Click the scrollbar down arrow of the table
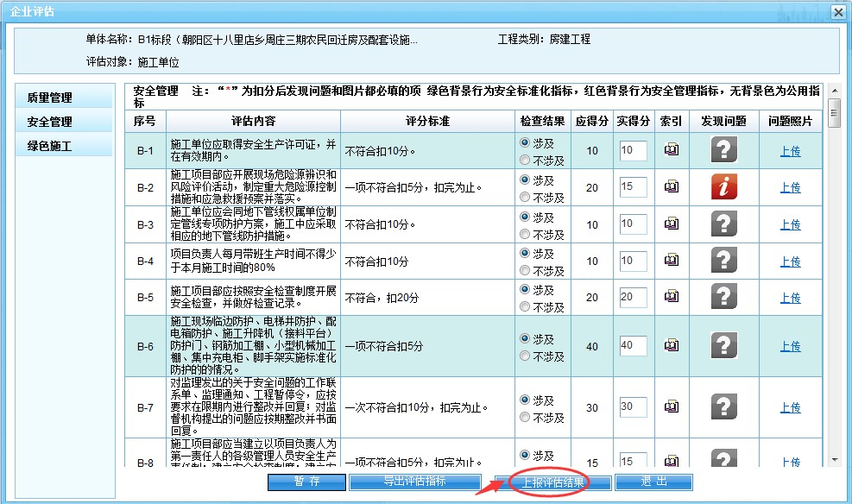The height and width of the screenshot is (504, 852). tap(834, 460)
